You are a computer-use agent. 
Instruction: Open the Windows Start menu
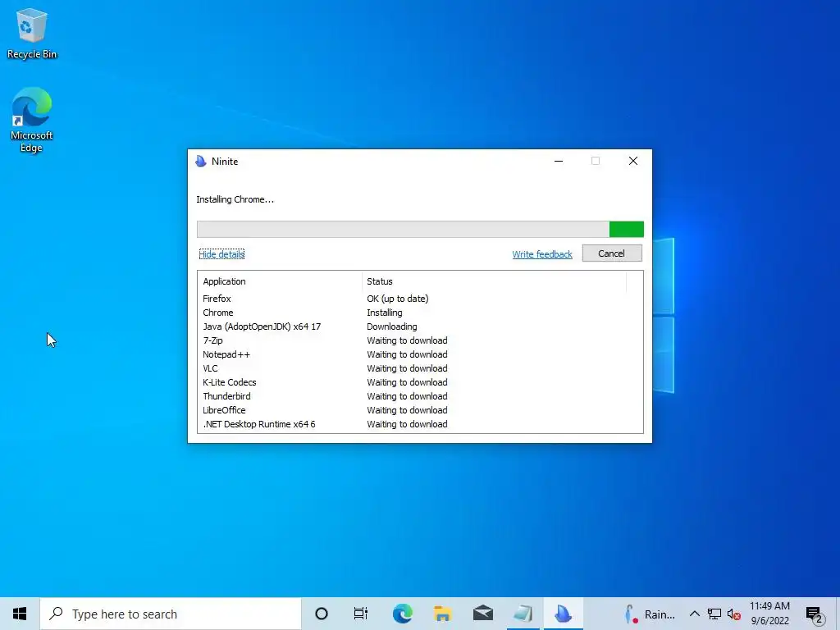pyautogui.click(x=20, y=614)
